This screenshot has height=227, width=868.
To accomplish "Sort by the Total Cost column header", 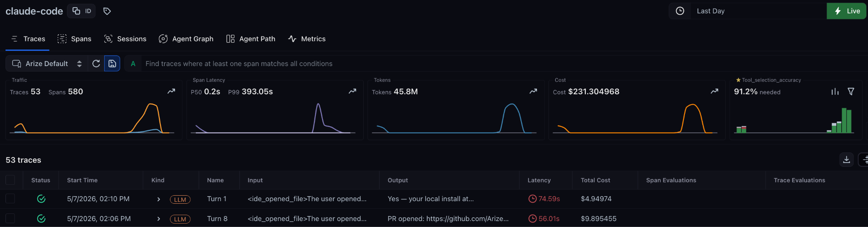I will tap(595, 180).
